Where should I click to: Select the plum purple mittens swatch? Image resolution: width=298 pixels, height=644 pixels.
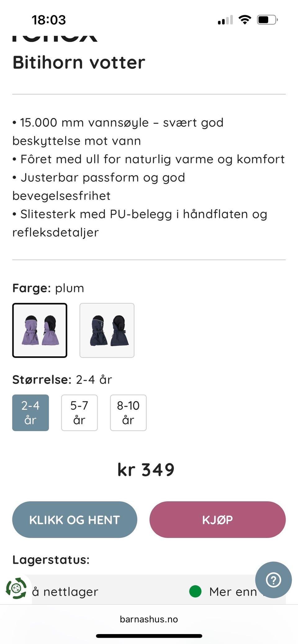[40, 330]
